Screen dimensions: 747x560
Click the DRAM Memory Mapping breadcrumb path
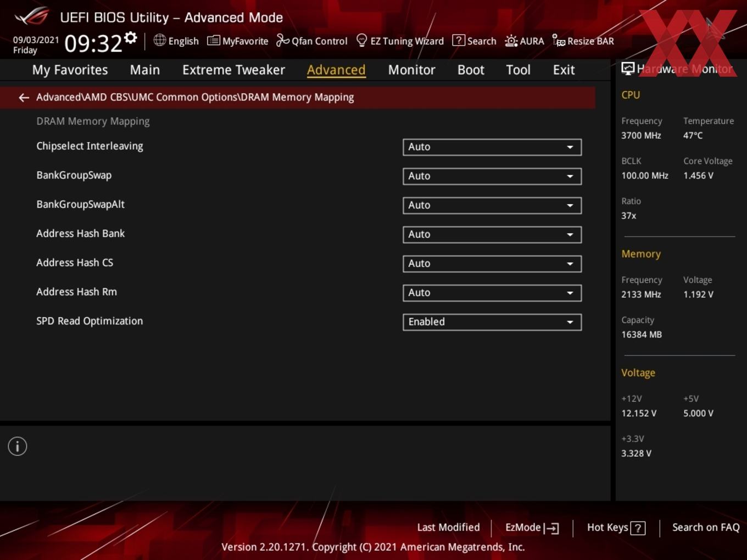click(195, 97)
